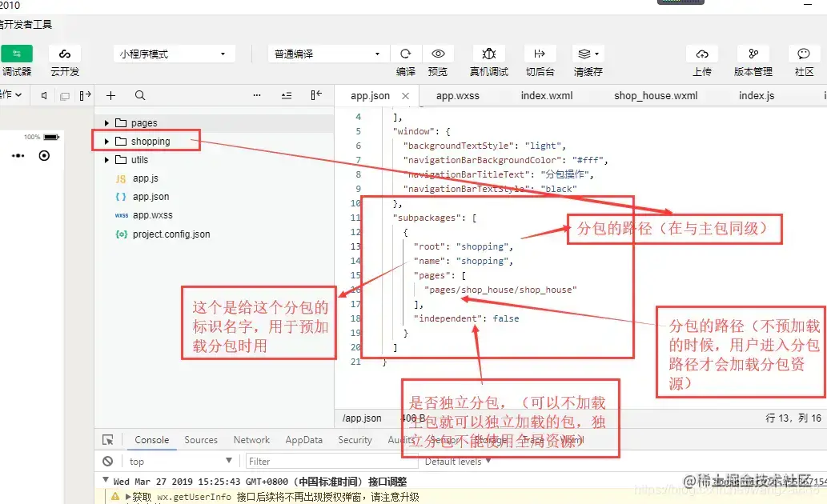This screenshot has height=504, width=827.
Task: Open the Network devtools tab
Action: [x=251, y=440]
